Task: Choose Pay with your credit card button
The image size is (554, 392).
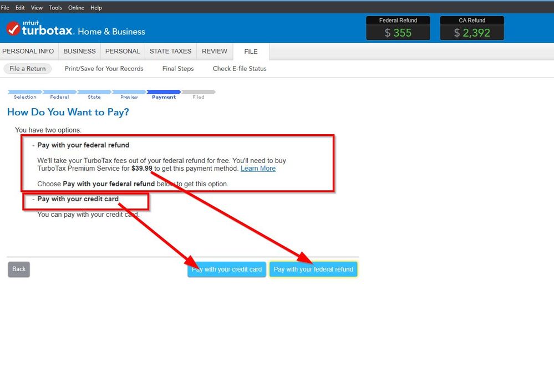Action: [227, 269]
